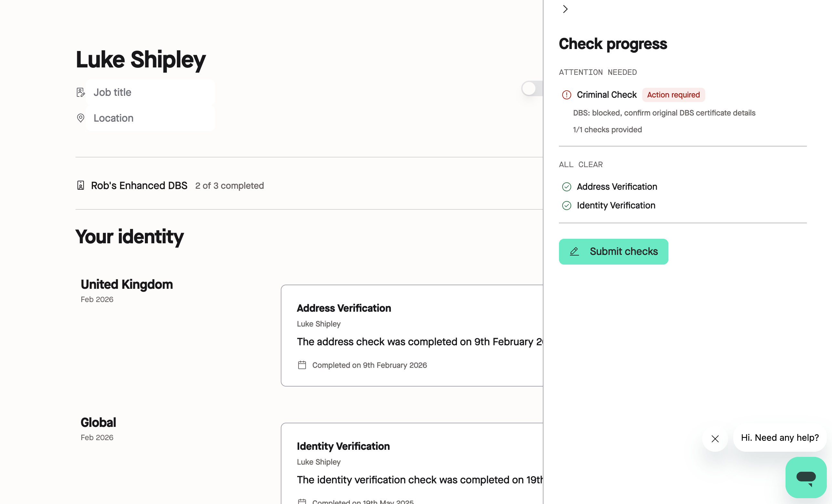Open the Criminal Check item

pos(606,95)
